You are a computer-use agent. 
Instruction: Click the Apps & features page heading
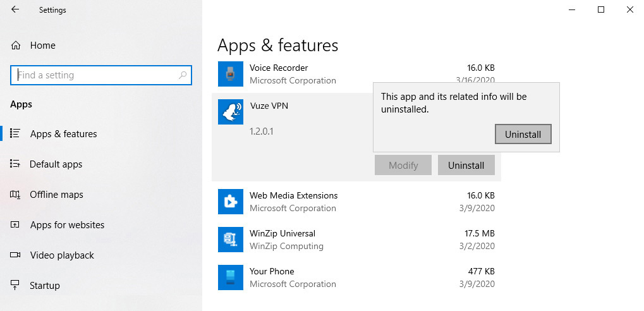(x=277, y=45)
